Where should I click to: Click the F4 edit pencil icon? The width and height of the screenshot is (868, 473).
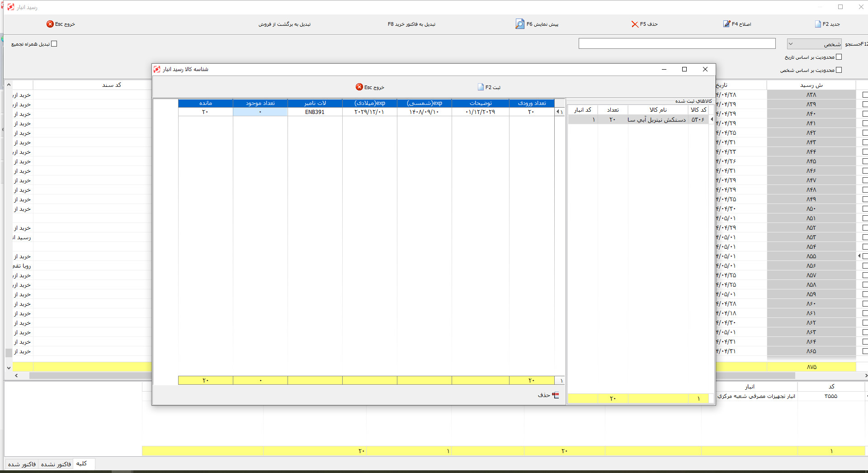[x=726, y=24]
